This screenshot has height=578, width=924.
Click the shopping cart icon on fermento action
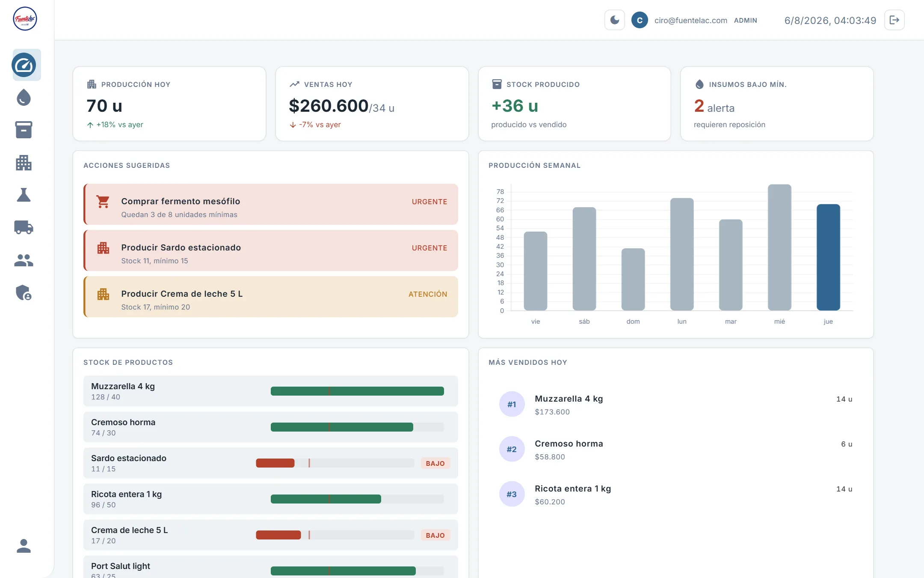tap(103, 202)
